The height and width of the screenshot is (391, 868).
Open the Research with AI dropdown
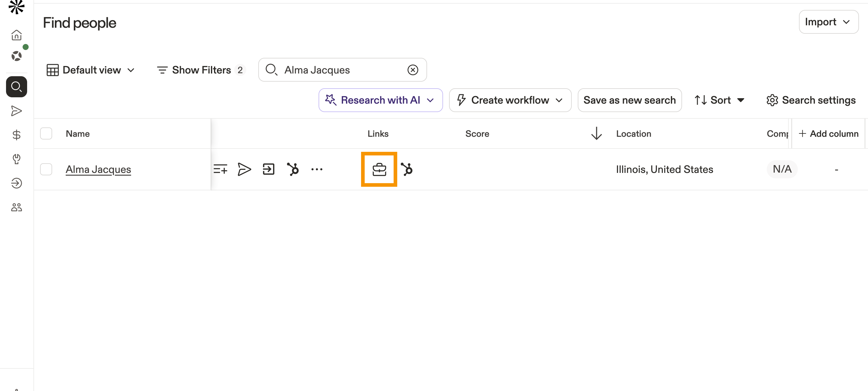[380, 100]
